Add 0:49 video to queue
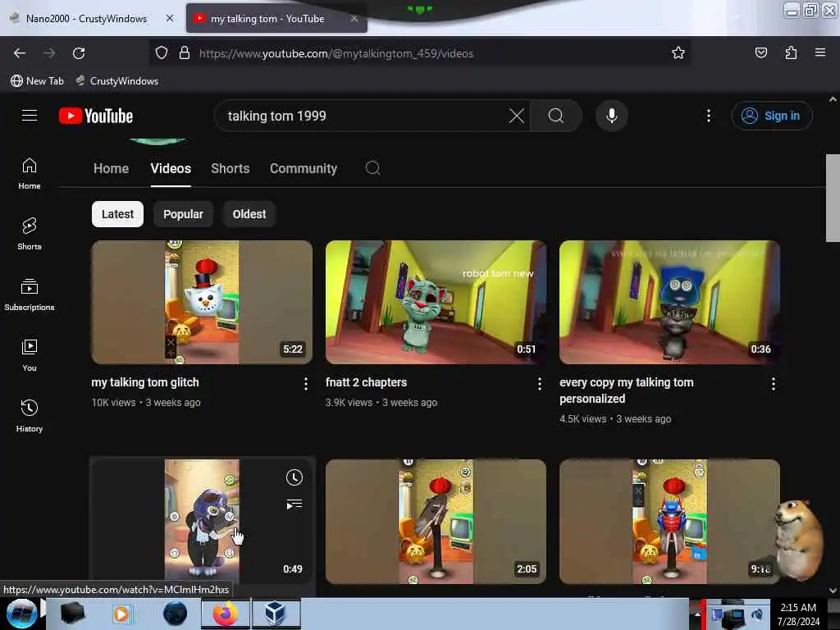The width and height of the screenshot is (840, 630). coord(294,504)
